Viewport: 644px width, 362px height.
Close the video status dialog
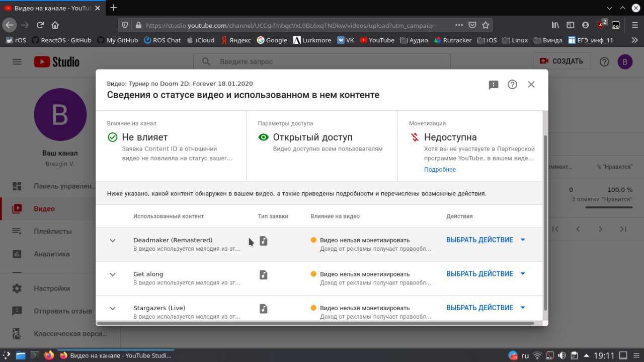[531, 85]
